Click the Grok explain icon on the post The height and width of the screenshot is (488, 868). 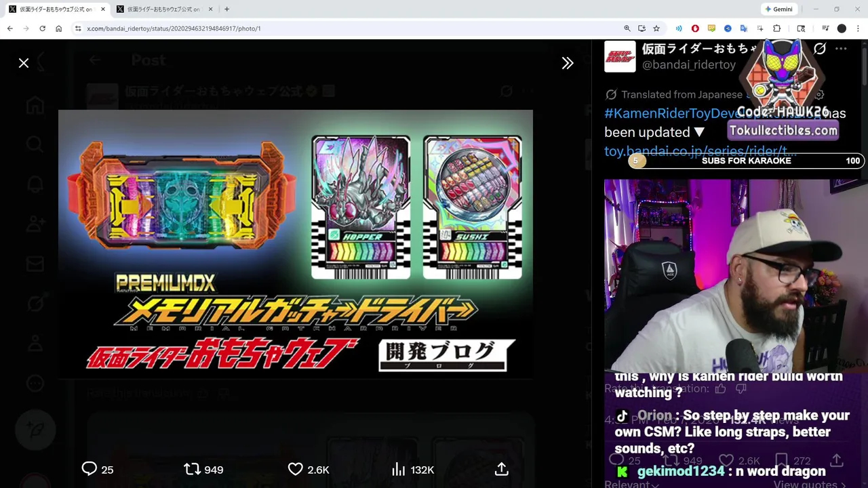coord(820,49)
